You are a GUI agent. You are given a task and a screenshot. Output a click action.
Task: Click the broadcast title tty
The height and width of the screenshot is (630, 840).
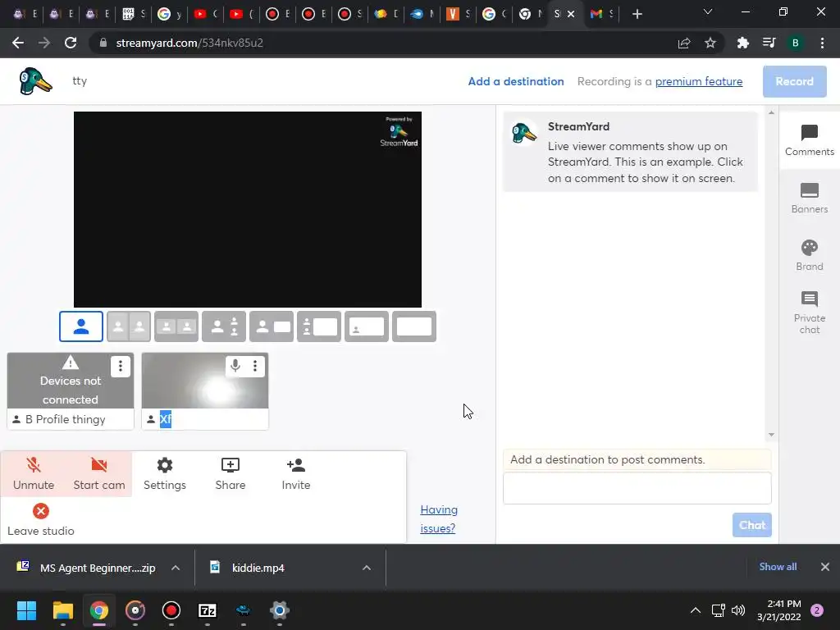[80, 81]
